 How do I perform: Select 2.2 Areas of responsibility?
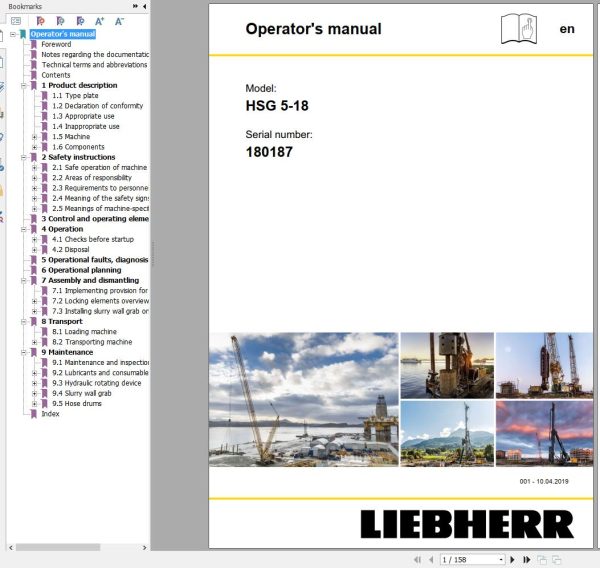coord(92,178)
